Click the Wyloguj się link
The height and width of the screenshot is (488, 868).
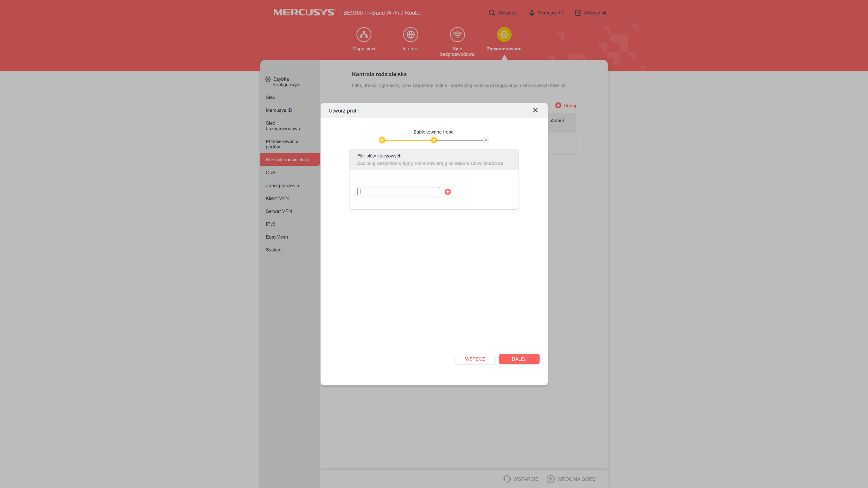595,13
